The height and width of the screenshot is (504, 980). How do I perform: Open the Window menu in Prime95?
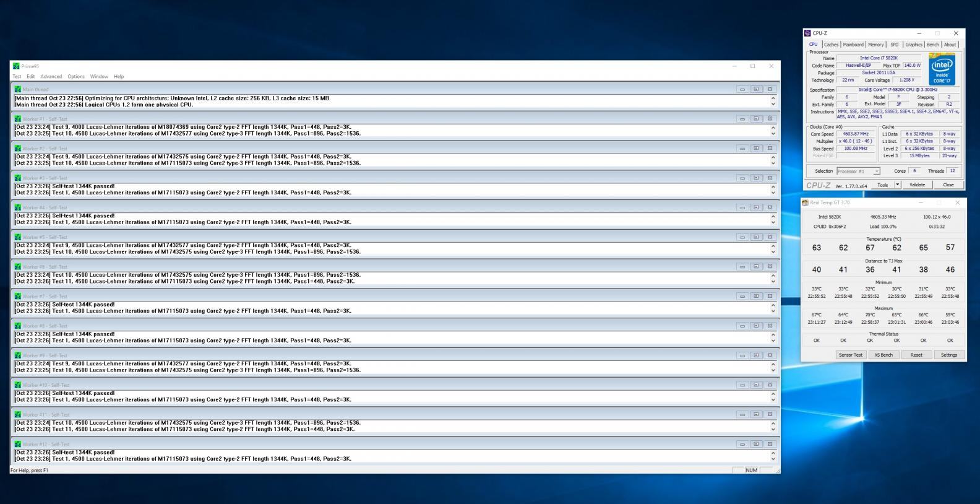(x=99, y=77)
